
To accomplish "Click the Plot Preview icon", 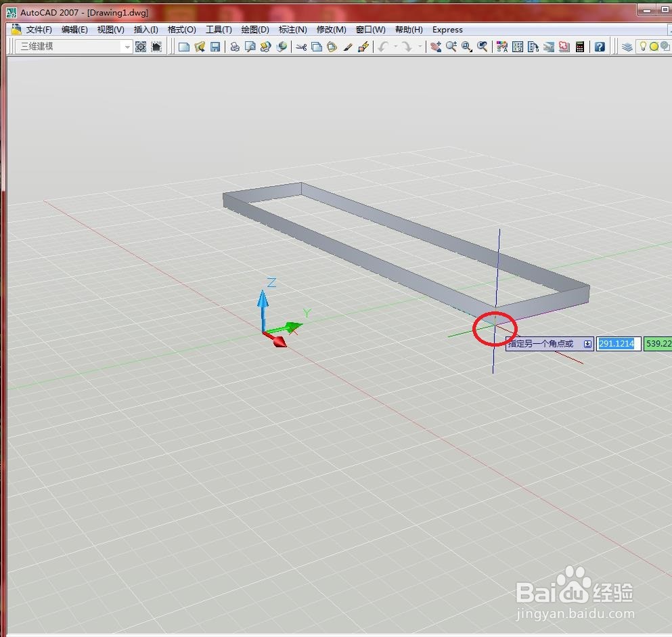I will click(x=250, y=47).
